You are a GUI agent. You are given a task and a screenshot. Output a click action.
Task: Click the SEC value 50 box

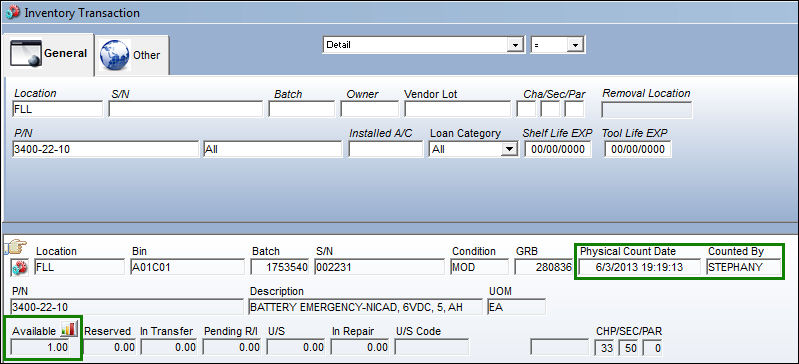(x=629, y=347)
